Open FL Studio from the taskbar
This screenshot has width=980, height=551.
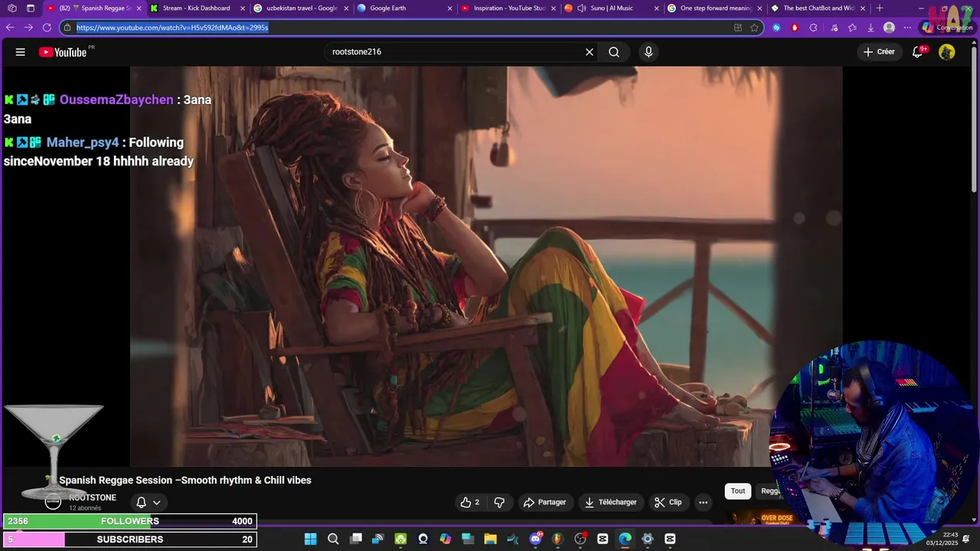pyautogui.click(x=557, y=540)
